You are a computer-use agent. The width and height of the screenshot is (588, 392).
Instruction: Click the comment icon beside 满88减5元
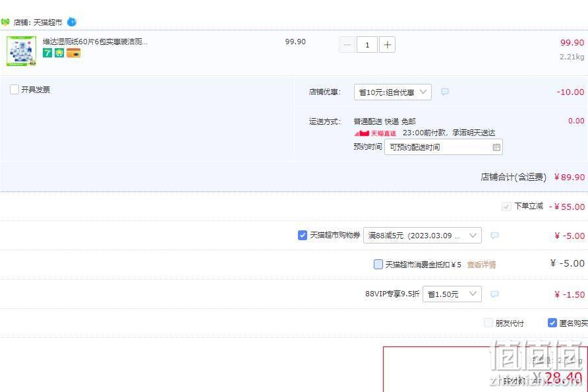494,236
